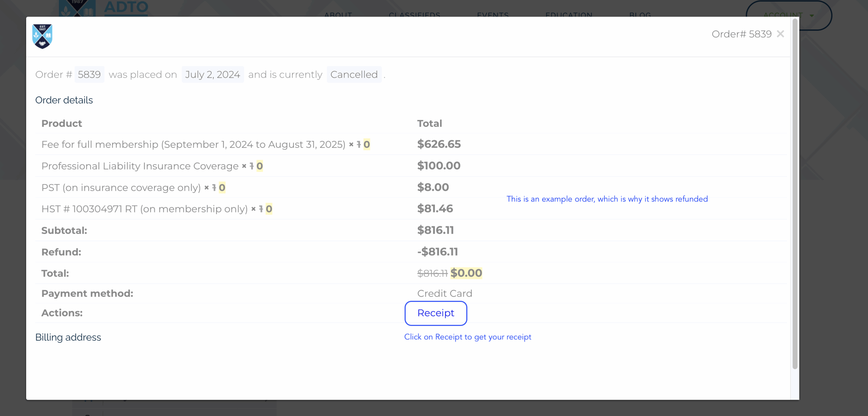The height and width of the screenshot is (416, 868).
Task: Open the Receipt for this order
Action: (x=436, y=313)
